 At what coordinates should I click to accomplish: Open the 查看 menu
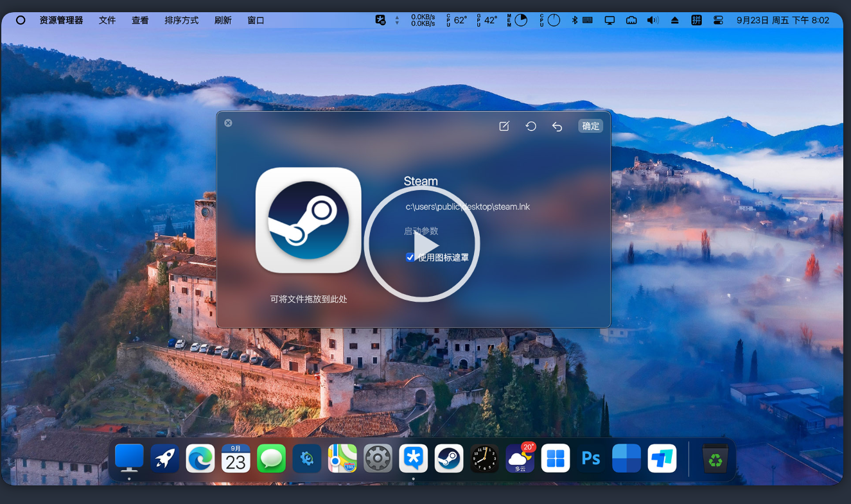click(140, 21)
